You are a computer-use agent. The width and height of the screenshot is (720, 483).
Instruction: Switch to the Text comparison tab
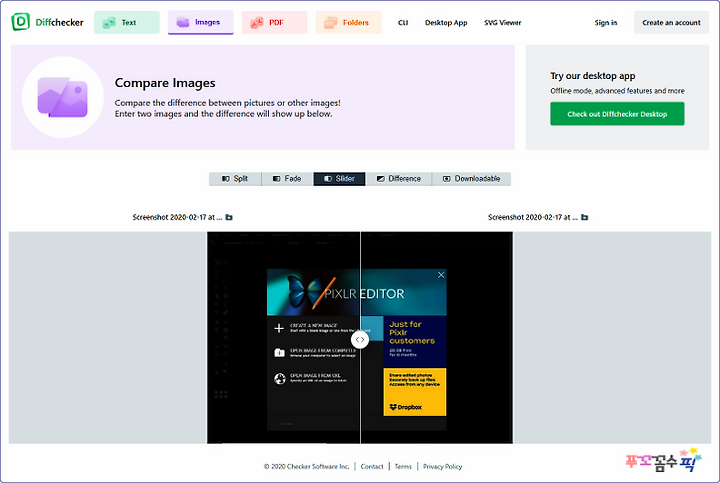pos(127,22)
